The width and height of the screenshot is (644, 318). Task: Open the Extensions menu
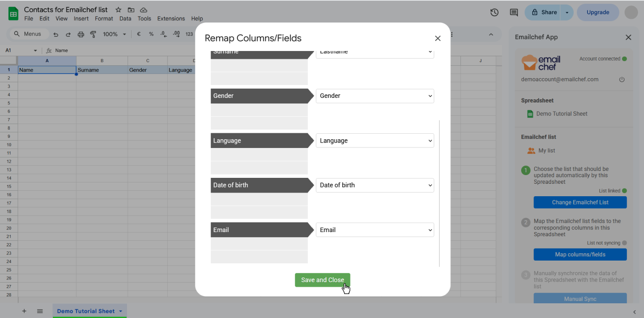click(171, 19)
